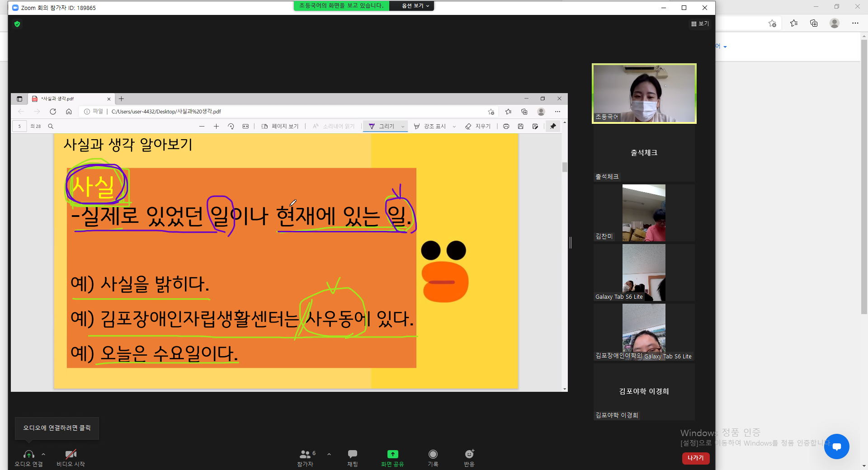This screenshot has height=470, width=868.
Task: Click profile avatar in background browser
Action: click(x=835, y=23)
